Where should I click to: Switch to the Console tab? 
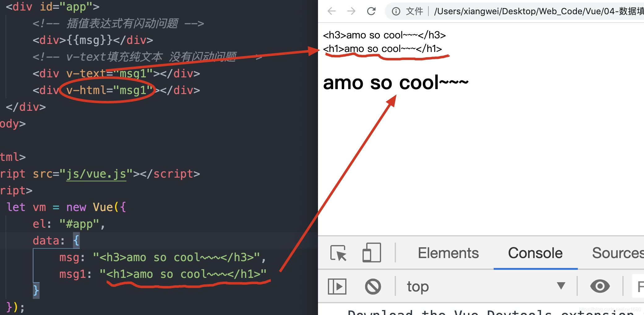(x=535, y=253)
